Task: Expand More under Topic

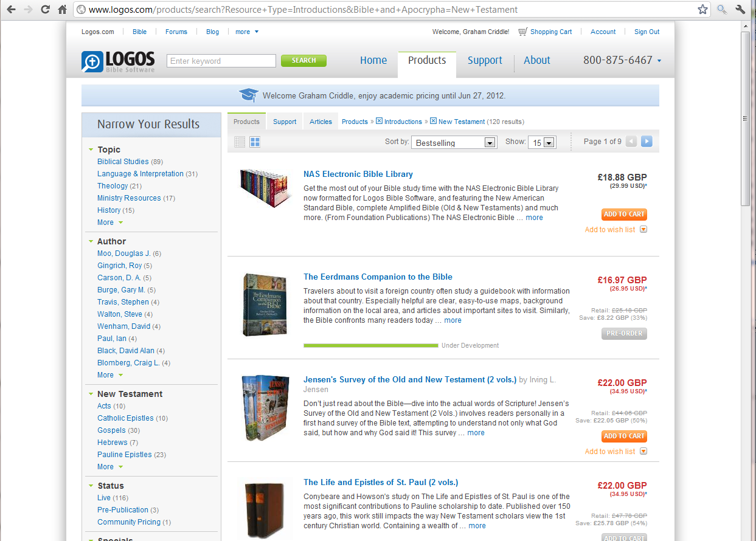Action: coord(110,222)
